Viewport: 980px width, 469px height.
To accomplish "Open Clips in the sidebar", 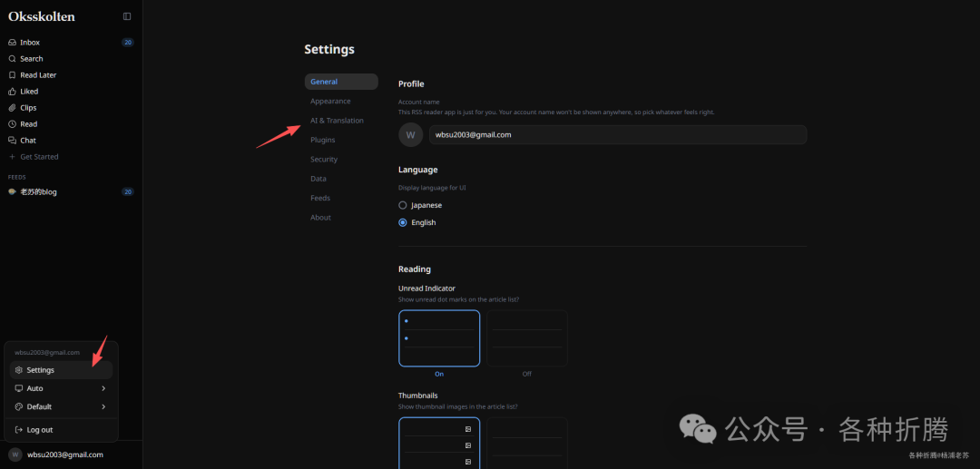I will pyautogui.click(x=71, y=107).
